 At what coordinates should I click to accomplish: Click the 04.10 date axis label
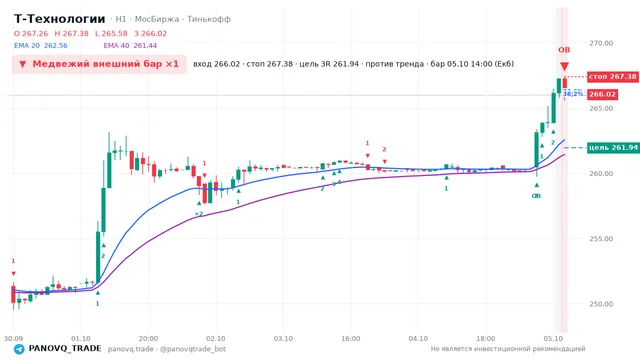click(x=418, y=339)
